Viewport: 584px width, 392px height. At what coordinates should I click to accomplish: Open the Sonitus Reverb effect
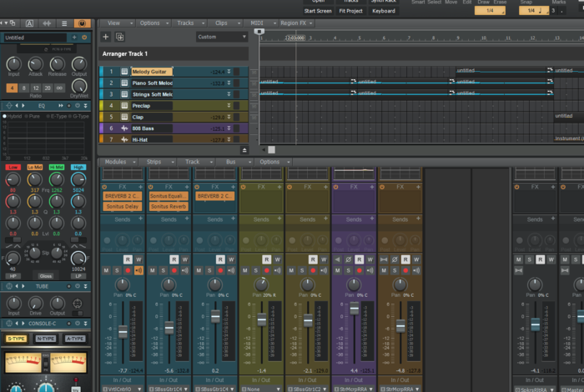coord(169,206)
